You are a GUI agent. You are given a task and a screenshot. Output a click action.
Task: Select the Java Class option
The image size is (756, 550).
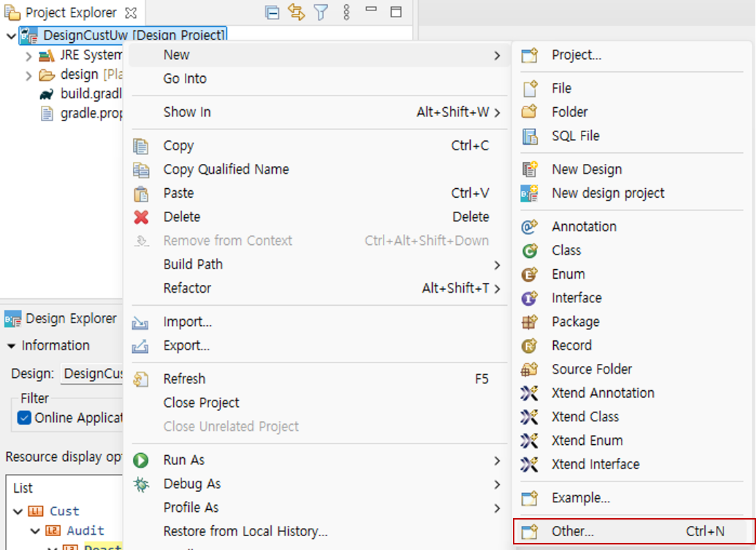click(566, 250)
